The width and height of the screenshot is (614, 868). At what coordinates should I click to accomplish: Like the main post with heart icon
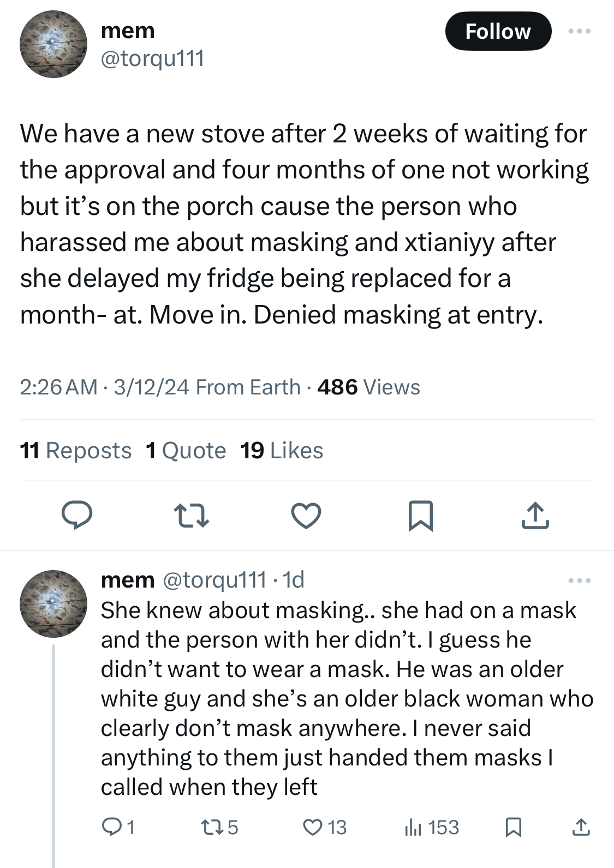306,516
